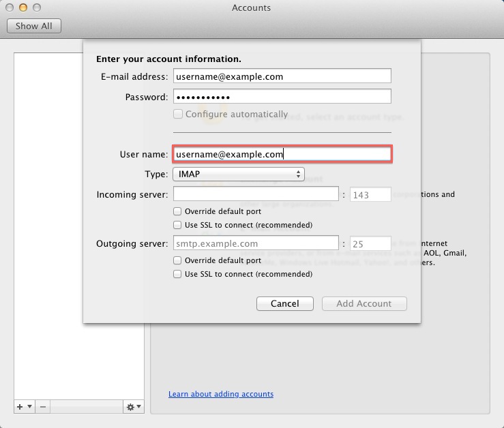Click the yellow minimize window button

pos(23,7)
